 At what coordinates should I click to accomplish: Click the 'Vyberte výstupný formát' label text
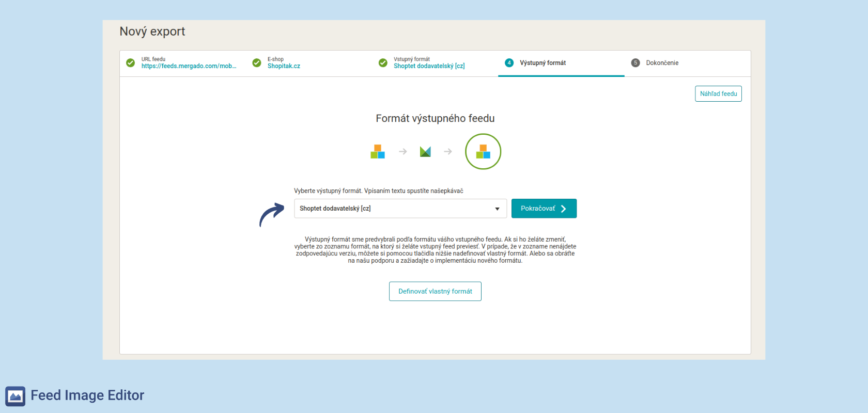coord(379,191)
